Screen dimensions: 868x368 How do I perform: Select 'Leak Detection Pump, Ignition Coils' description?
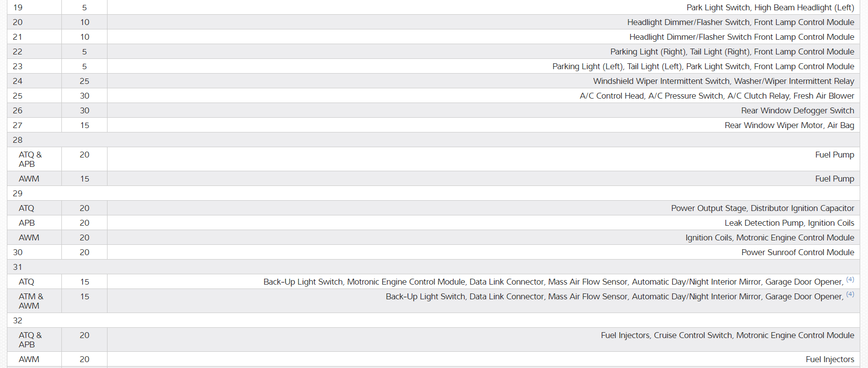(789, 223)
